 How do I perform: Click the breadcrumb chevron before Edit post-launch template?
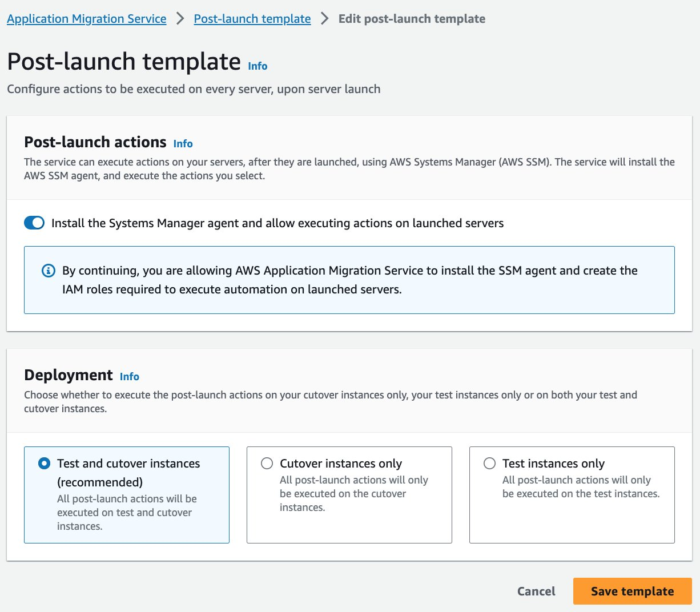(x=323, y=18)
